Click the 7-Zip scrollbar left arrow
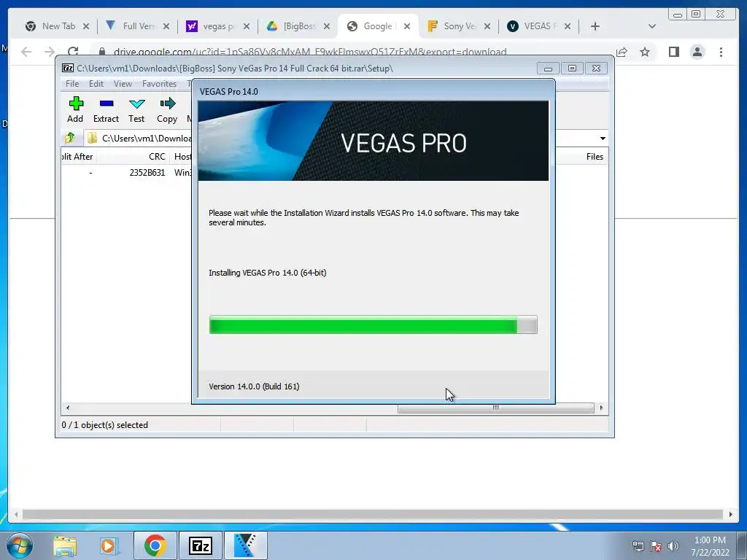 [x=68, y=408]
